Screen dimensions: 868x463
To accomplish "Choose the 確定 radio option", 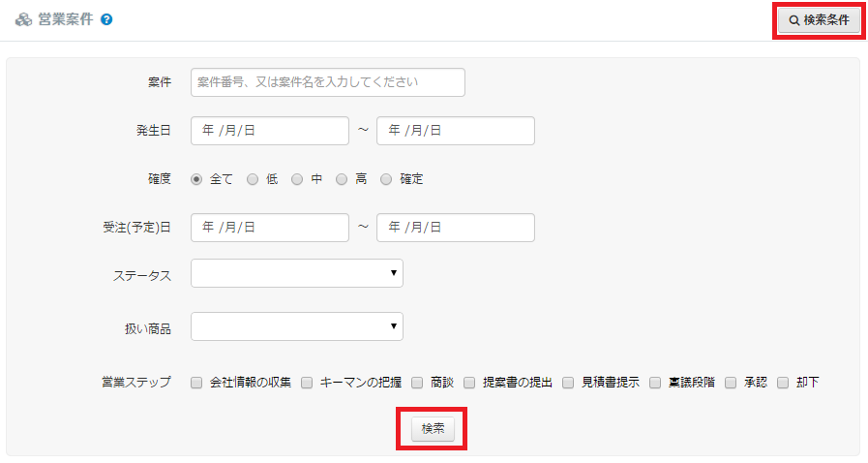I will (x=387, y=179).
